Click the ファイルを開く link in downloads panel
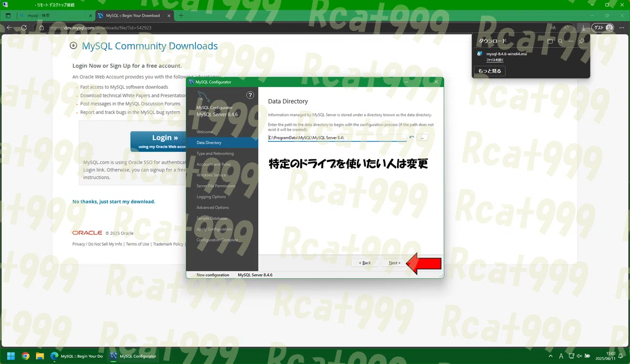 click(495, 60)
